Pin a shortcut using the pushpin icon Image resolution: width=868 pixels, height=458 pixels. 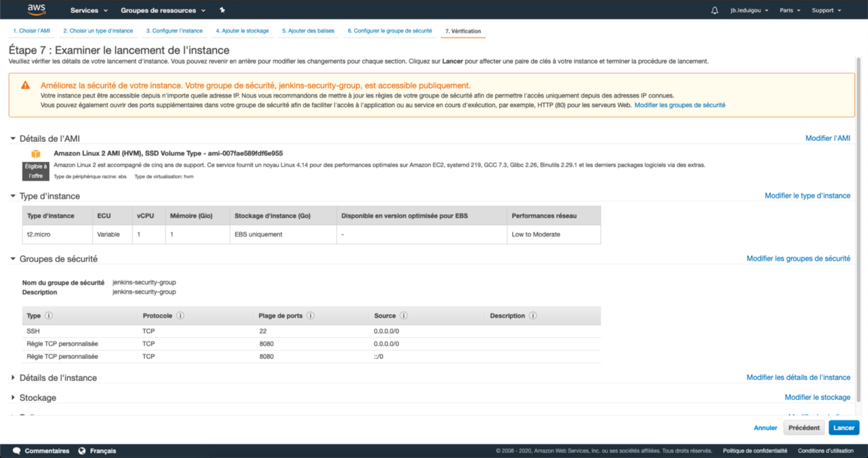(222, 10)
